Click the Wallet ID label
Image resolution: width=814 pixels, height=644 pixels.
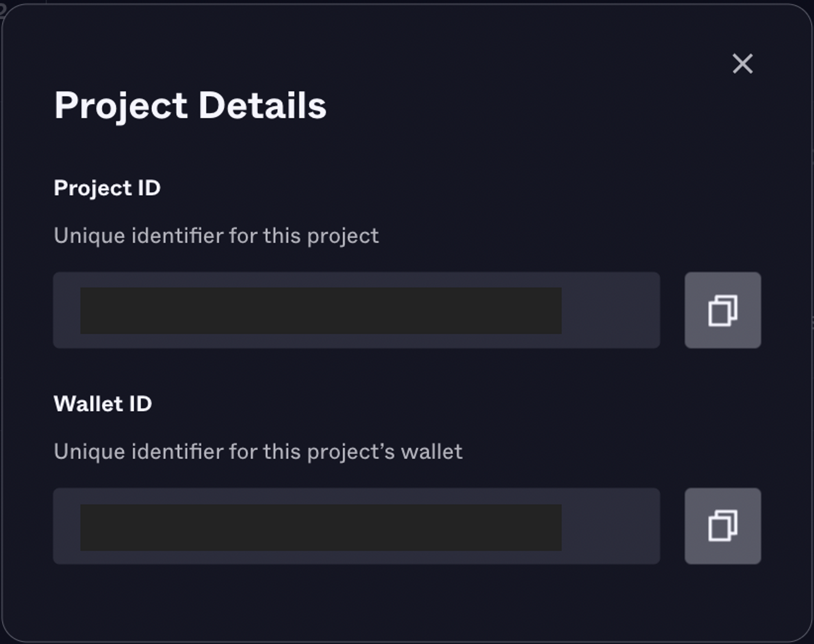click(103, 404)
